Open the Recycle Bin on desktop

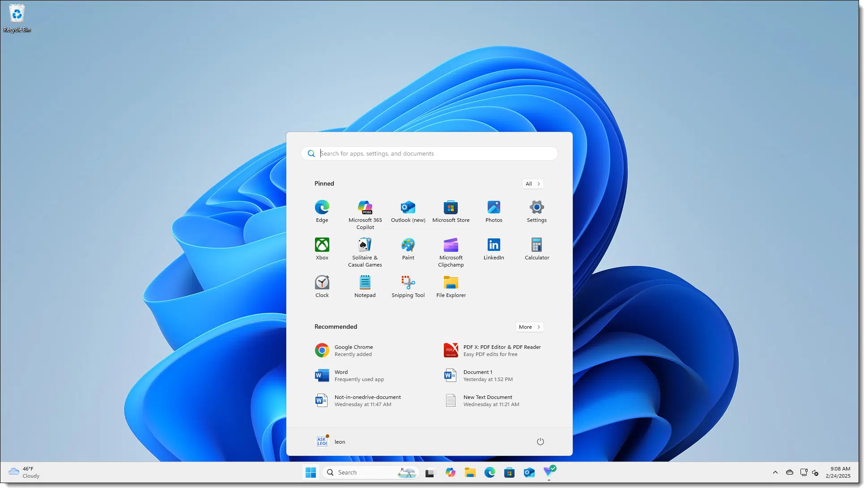click(17, 18)
